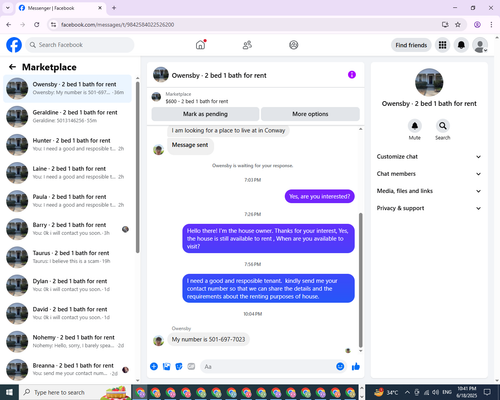Go back with browser back arrow

pos(9,24)
